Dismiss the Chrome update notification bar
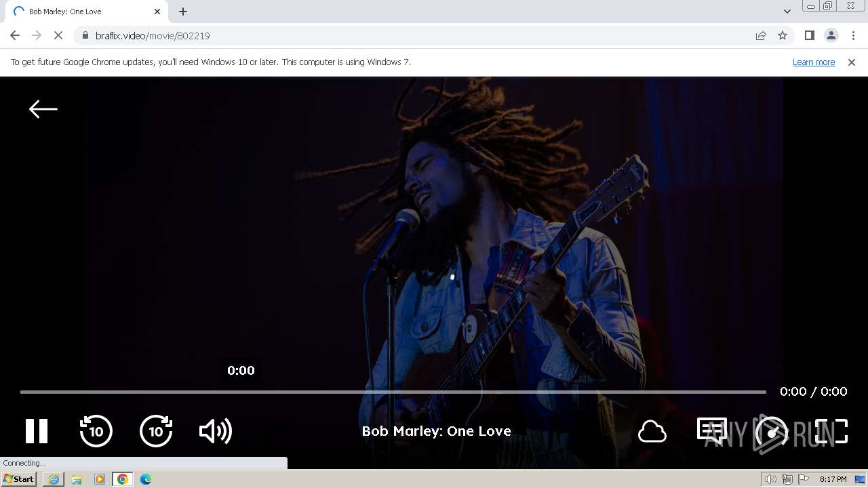This screenshot has width=868, height=488. point(852,62)
